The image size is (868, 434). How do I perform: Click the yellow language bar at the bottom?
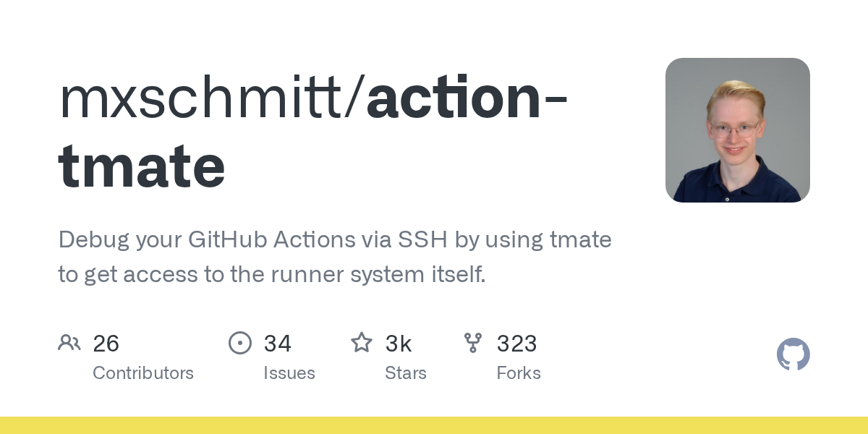pyautogui.click(x=434, y=425)
